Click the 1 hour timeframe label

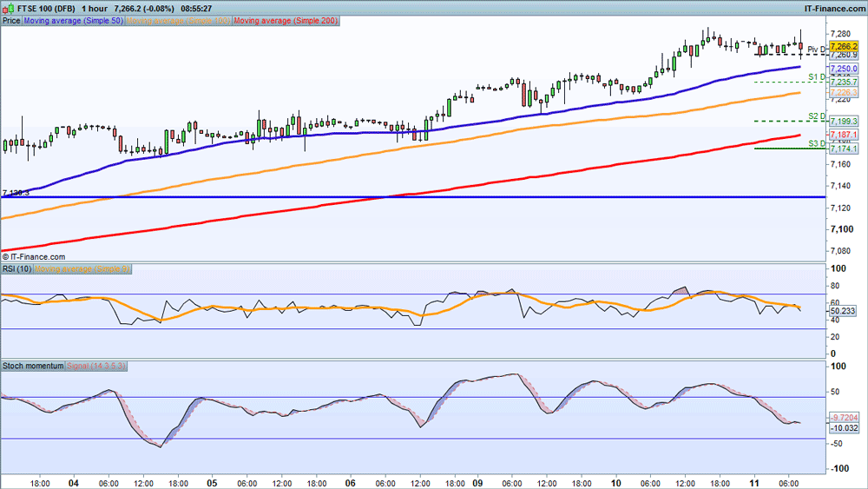94,9
